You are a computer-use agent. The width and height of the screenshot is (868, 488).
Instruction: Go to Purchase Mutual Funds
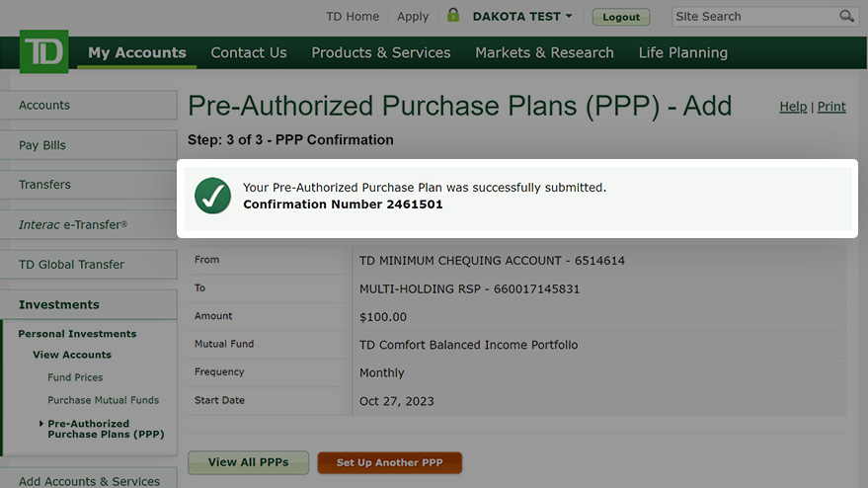pos(103,400)
